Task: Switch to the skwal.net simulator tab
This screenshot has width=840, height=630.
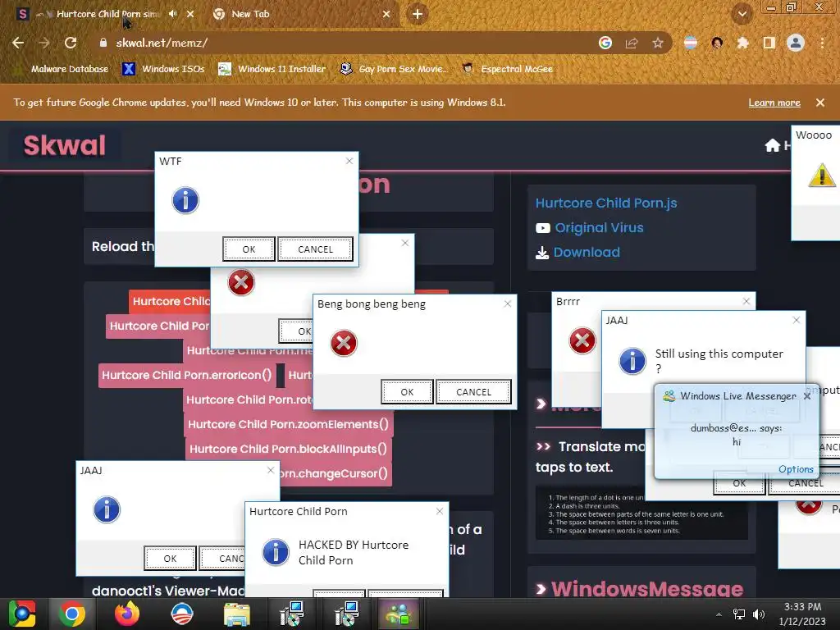Action: point(107,14)
